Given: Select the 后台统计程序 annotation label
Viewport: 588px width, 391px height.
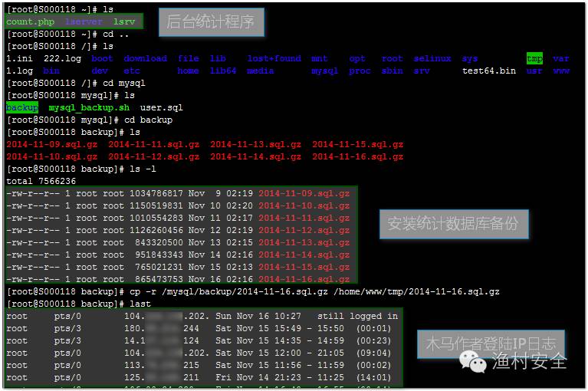Looking at the screenshot, I should coord(211,22).
